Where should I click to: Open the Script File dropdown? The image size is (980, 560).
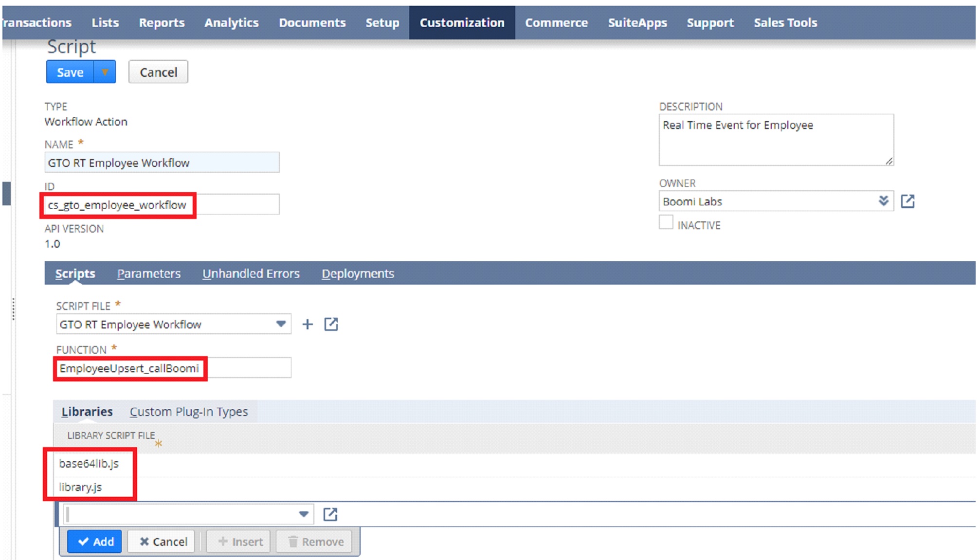281,324
